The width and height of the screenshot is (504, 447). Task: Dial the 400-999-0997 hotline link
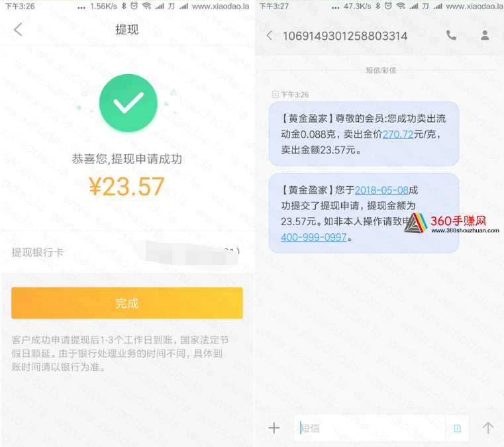pyautogui.click(x=314, y=237)
